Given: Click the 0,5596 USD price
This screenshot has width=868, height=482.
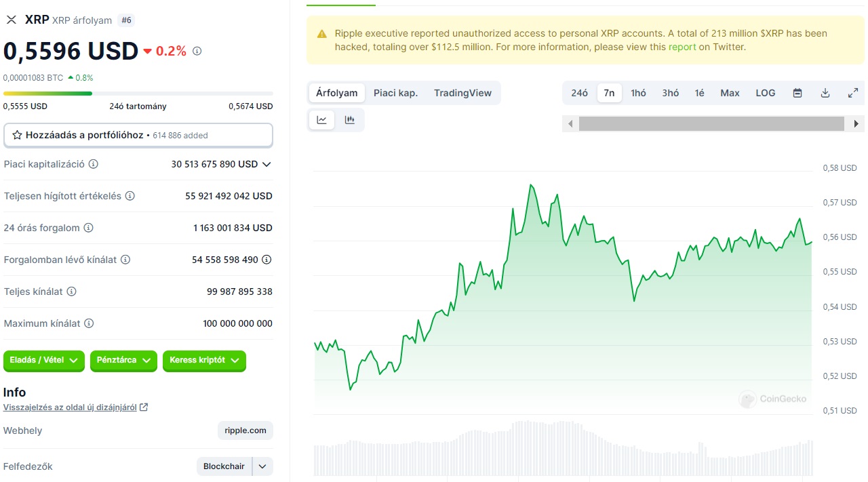Looking at the screenshot, I should point(71,51).
